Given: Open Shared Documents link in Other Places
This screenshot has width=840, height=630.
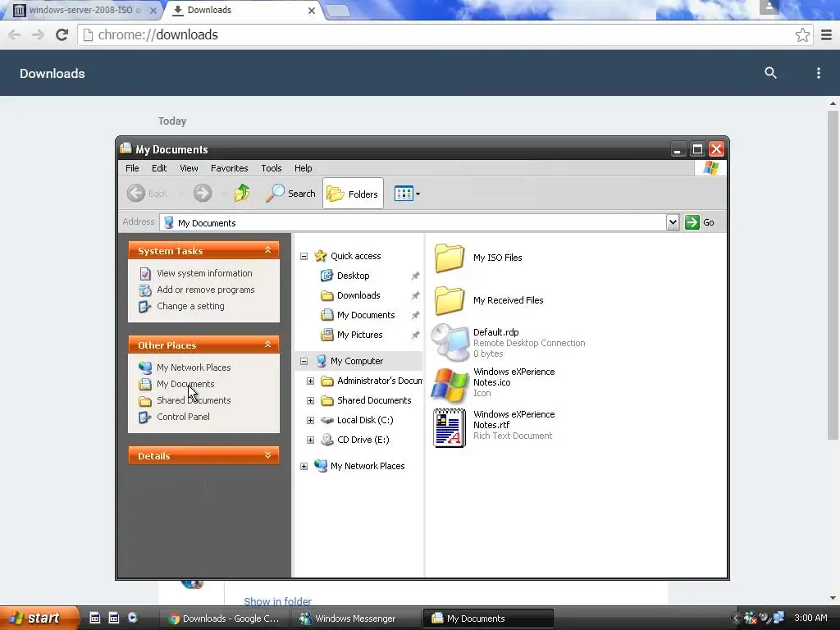Looking at the screenshot, I should tap(194, 400).
